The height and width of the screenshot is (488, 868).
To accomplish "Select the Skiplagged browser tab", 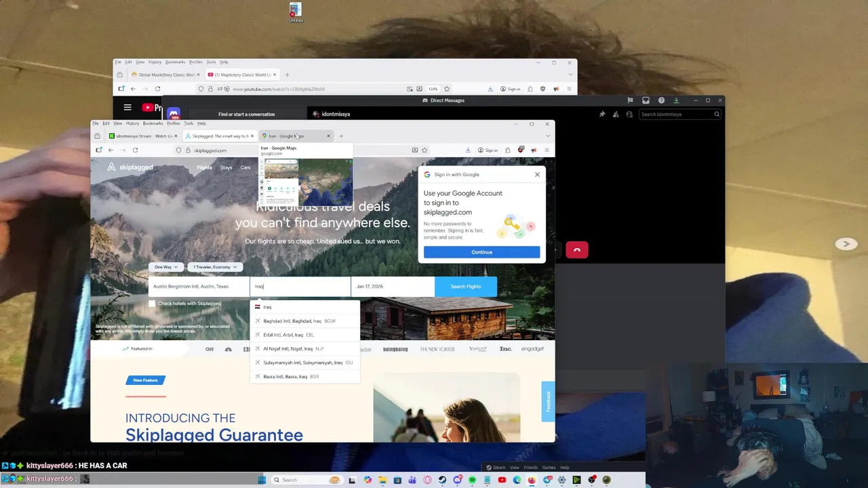I will (x=220, y=136).
